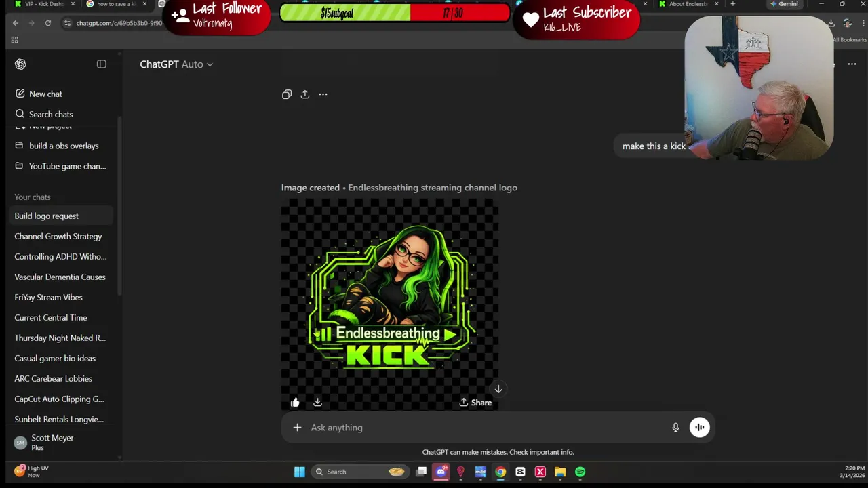Click the chatgpt.com address bar

(119, 23)
